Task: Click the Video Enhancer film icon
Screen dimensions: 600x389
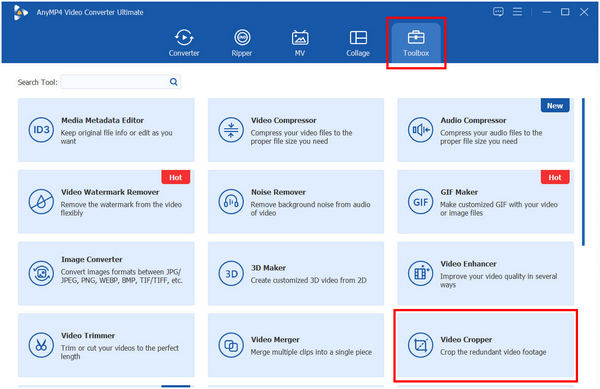Action: (420, 273)
